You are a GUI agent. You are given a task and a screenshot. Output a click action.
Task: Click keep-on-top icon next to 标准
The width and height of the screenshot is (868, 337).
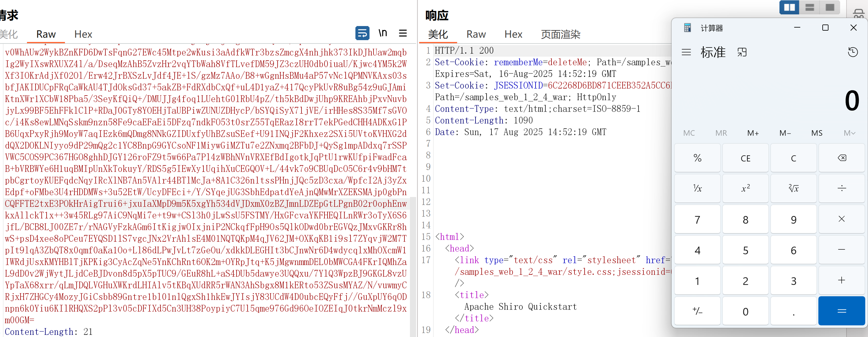click(x=742, y=52)
